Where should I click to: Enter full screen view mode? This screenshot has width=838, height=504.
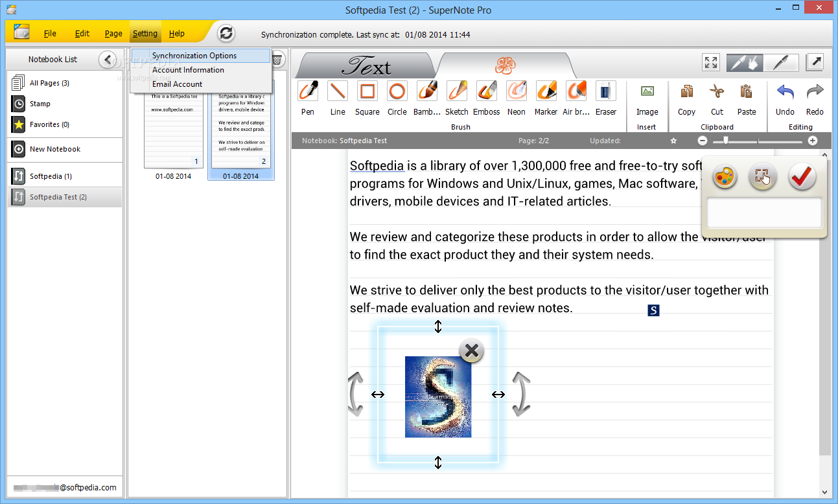point(711,62)
